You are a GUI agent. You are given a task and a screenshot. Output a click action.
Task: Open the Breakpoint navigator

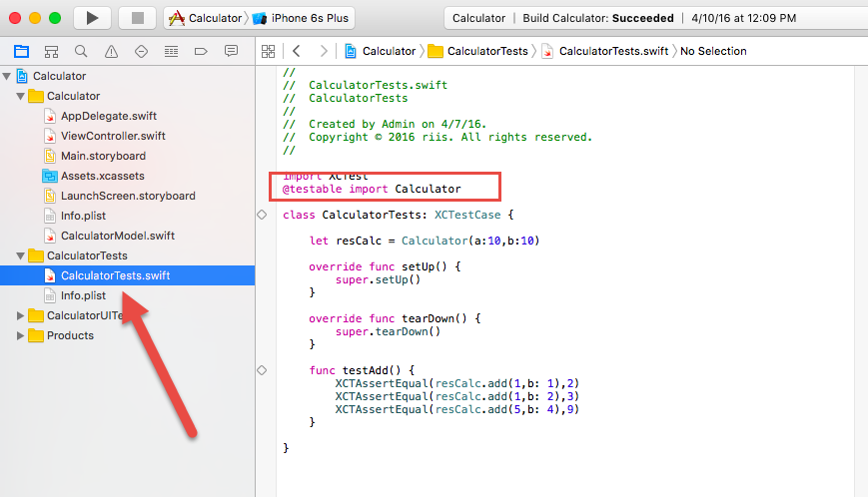201,52
